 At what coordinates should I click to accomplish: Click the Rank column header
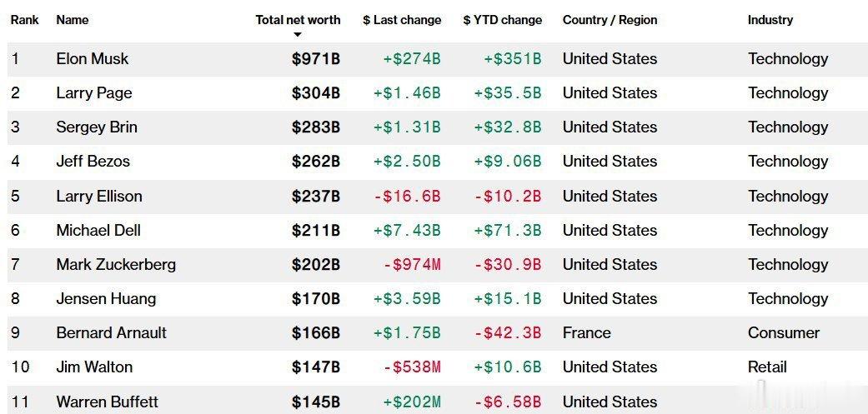[25, 20]
